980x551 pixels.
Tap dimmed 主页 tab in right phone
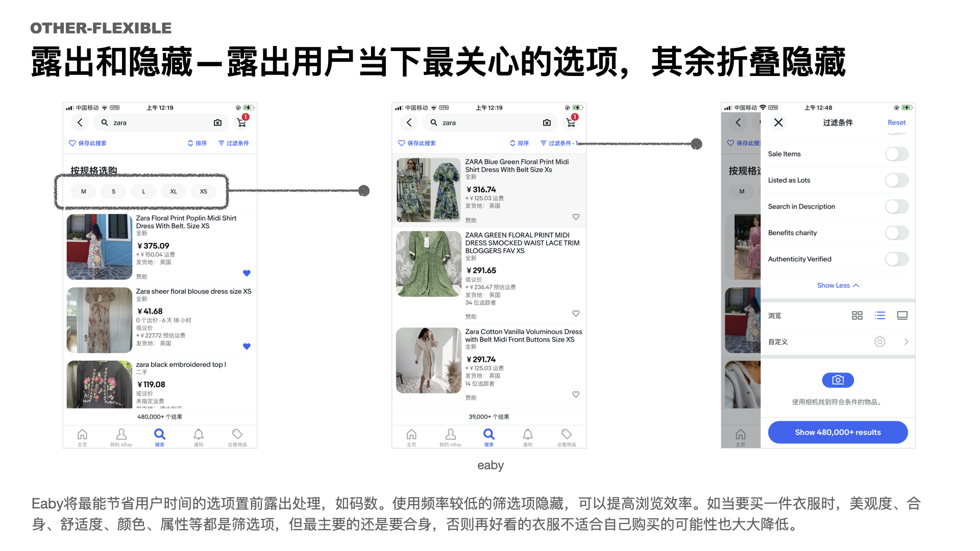(x=741, y=437)
